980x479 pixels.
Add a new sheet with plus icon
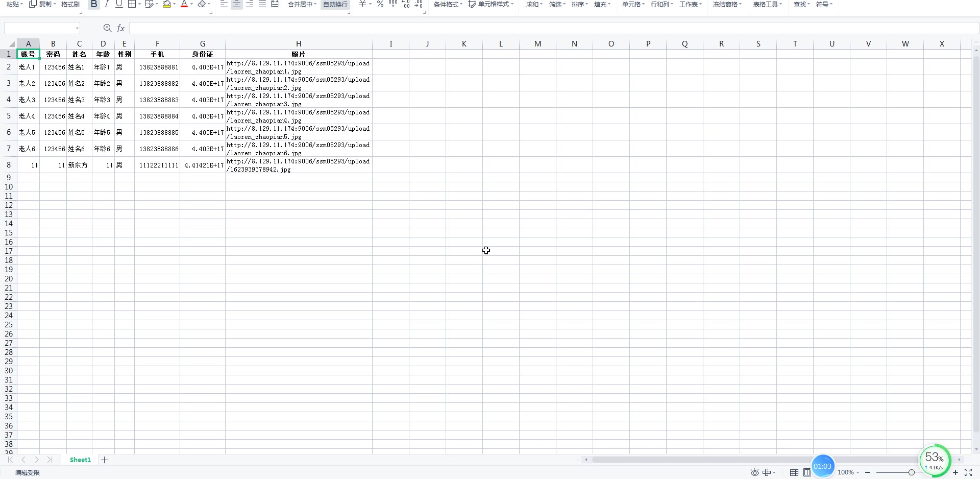105,460
